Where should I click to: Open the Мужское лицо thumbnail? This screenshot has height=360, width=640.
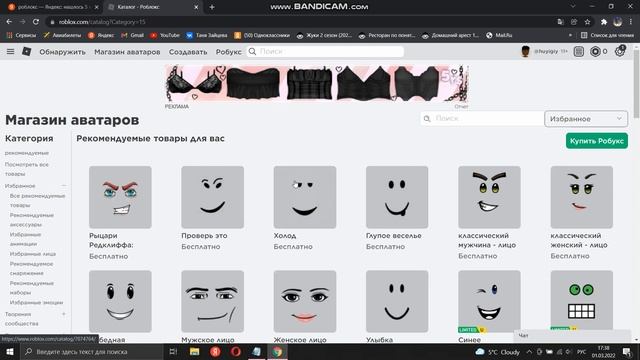tap(213, 301)
